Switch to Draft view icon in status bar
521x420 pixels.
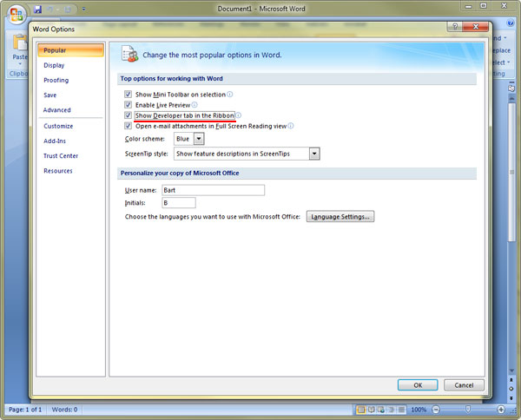click(402, 410)
